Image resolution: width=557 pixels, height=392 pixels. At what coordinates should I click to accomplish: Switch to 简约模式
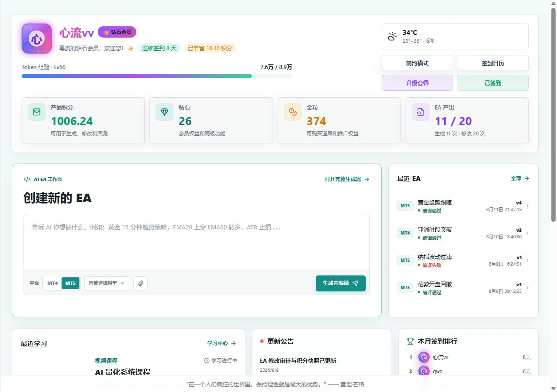tap(417, 63)
